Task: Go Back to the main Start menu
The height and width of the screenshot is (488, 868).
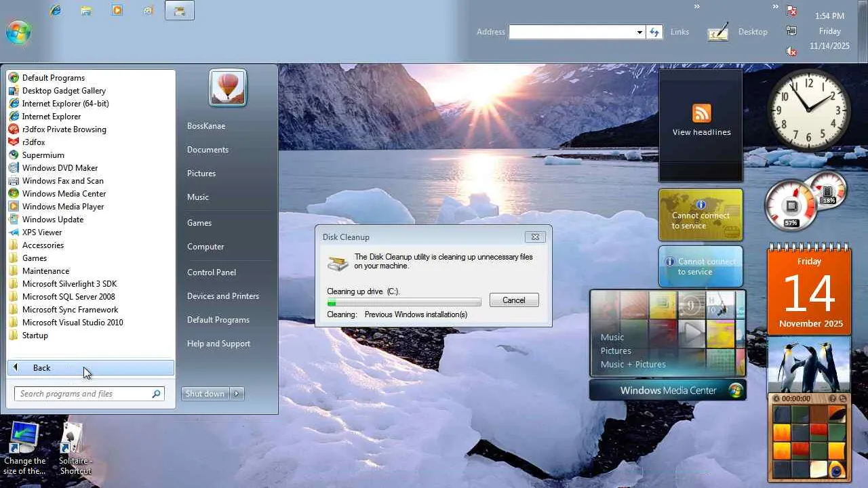Action: click(x=91, y=368)
